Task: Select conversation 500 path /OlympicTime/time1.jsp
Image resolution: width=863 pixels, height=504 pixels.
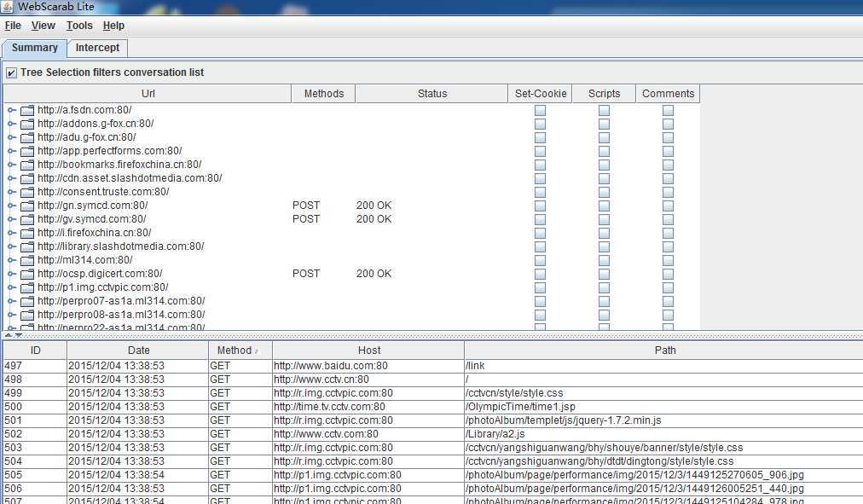Action: [x=520, y=407]
